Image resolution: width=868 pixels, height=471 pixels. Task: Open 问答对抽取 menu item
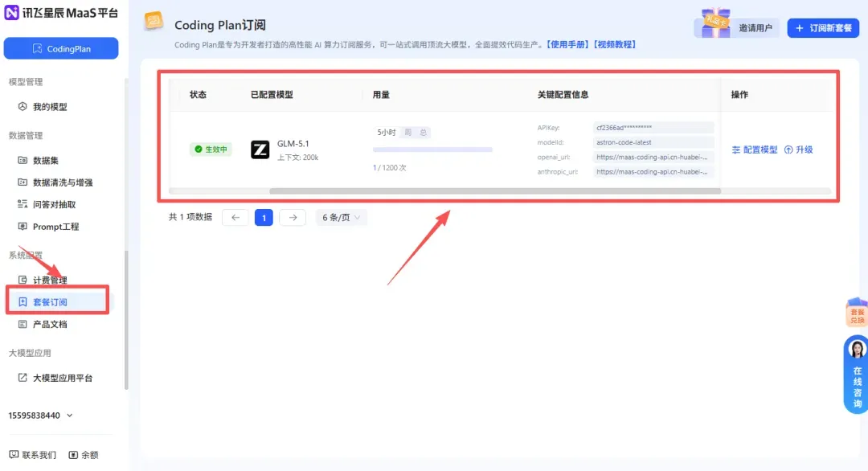click(x=55, y=205)
